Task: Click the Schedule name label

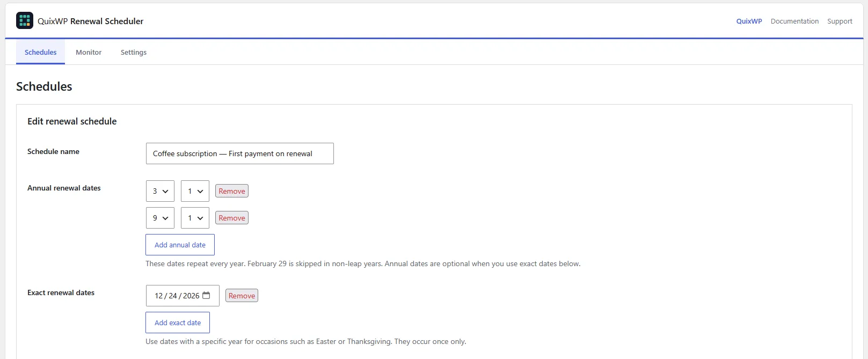Action: [53, 151]
